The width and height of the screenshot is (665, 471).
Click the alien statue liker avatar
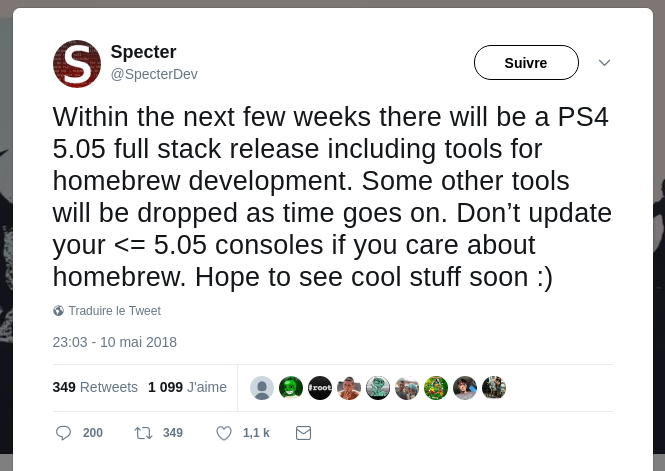(x=378, y=388)
